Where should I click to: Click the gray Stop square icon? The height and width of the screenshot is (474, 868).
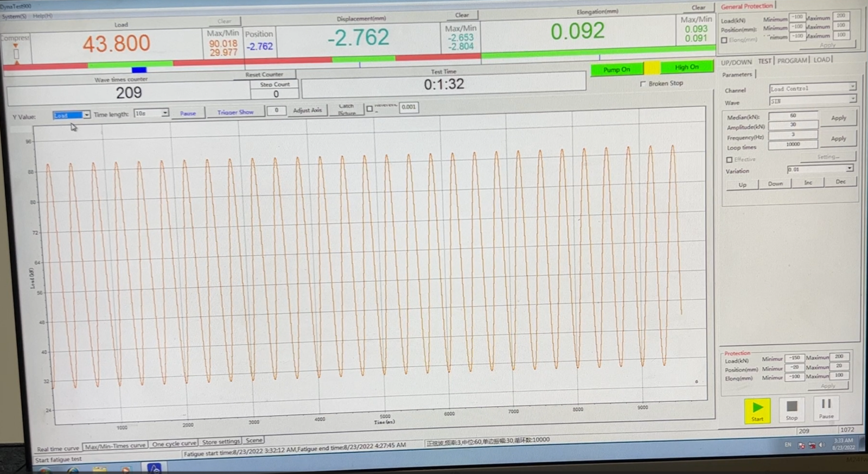(792, 406)
